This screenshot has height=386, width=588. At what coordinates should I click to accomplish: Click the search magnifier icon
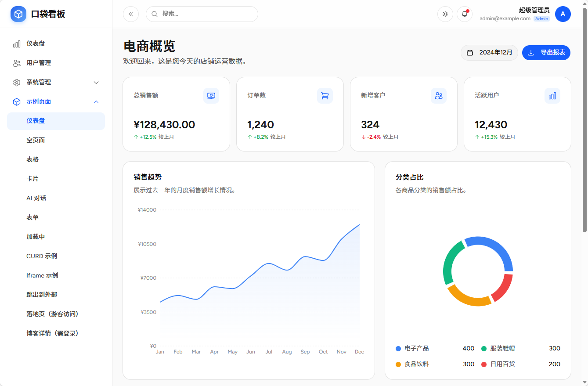click(x=153, y=14)
